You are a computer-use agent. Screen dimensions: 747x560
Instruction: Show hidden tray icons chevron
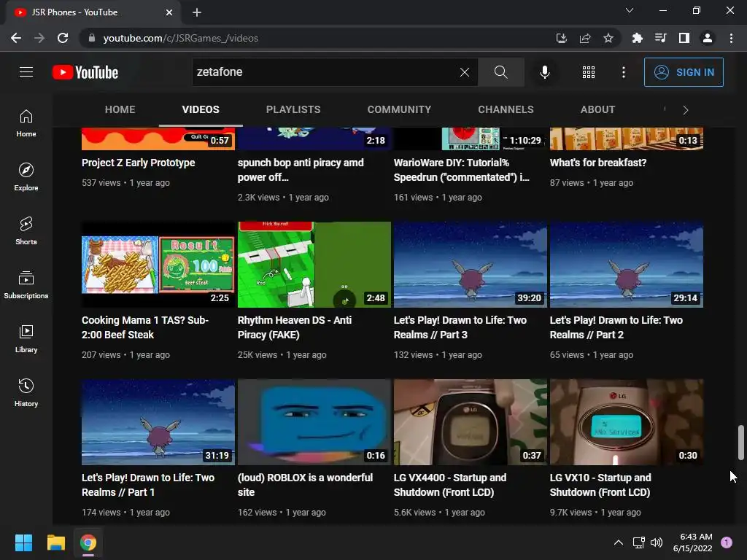pos(619,542)
